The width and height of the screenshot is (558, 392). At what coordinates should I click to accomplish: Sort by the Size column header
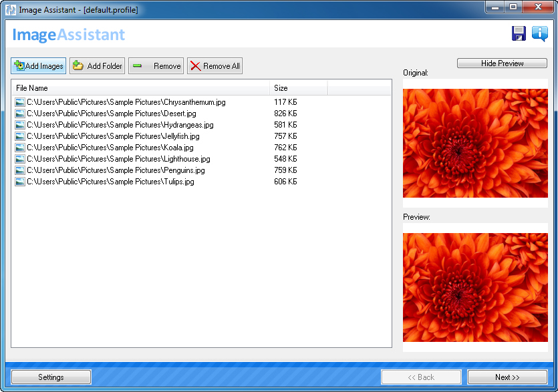tap(298, 88)
